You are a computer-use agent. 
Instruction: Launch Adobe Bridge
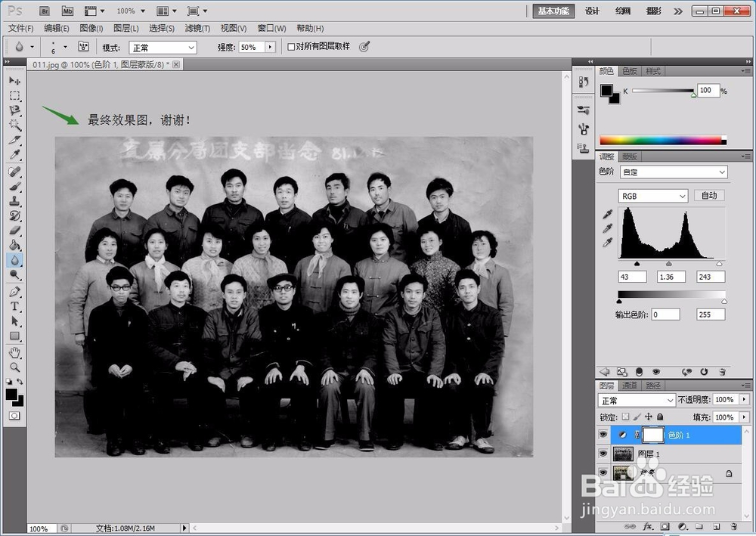click(45, 11)
